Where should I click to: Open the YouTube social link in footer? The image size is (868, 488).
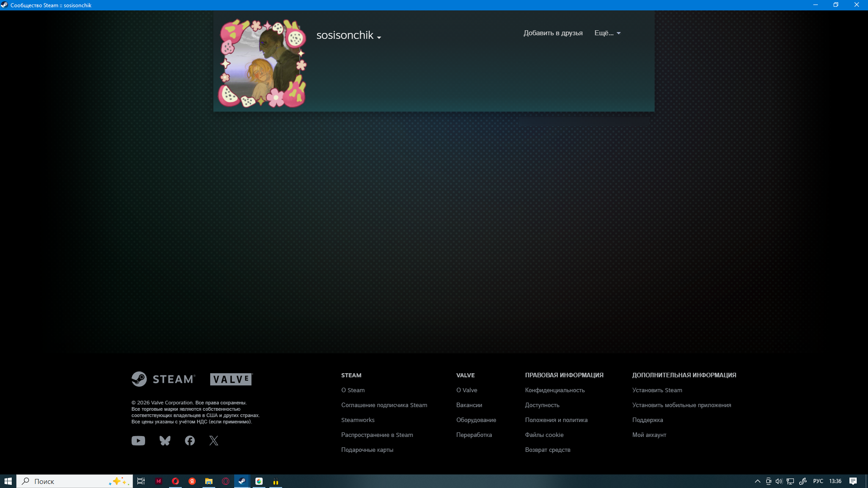pyautogui.click(x=138, y=441)
